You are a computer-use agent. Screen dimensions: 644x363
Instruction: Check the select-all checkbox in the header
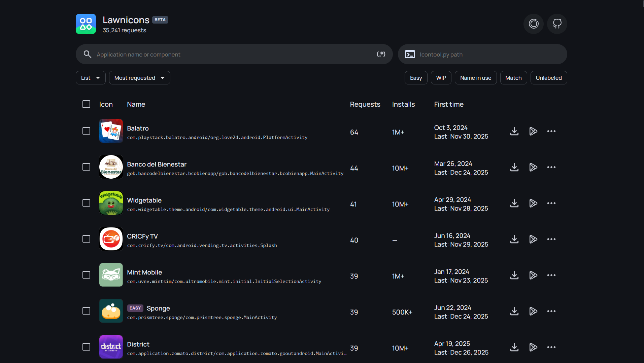tap(86, 104)
